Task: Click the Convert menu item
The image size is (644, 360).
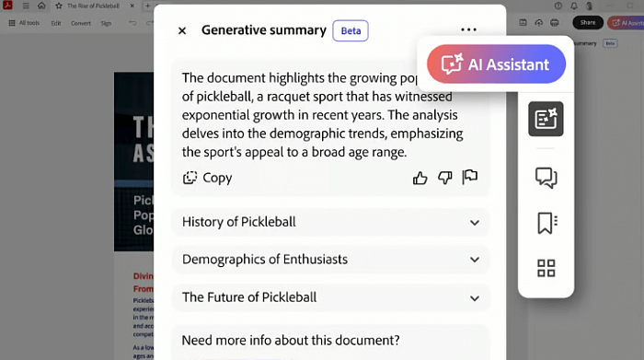Action: pyautogui.click(x=81, y=23)
